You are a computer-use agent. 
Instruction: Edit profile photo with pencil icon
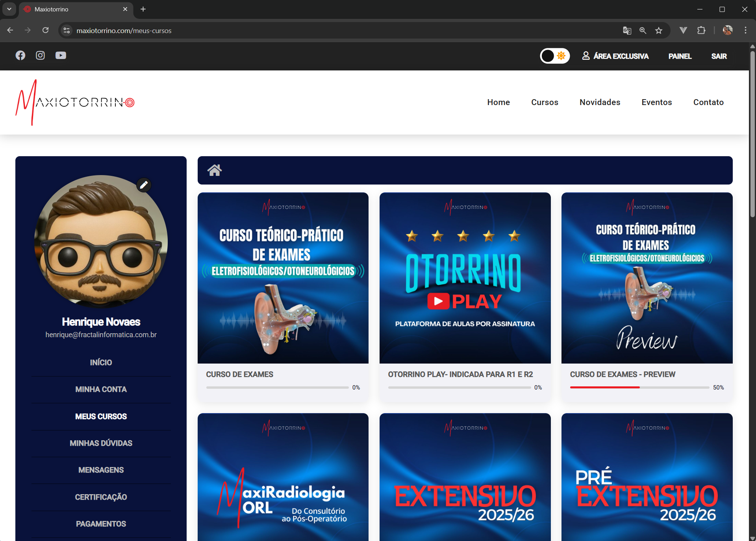tap(144, 185)
